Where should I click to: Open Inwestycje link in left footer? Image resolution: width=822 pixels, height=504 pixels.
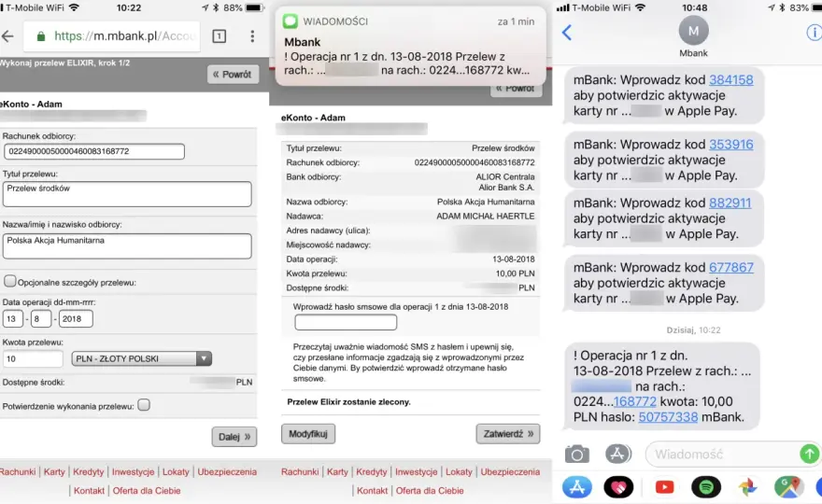tap(134, 471)
